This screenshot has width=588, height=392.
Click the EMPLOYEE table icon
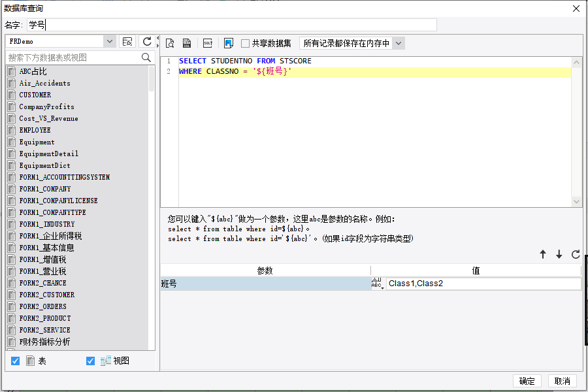(x=12, y=130)
